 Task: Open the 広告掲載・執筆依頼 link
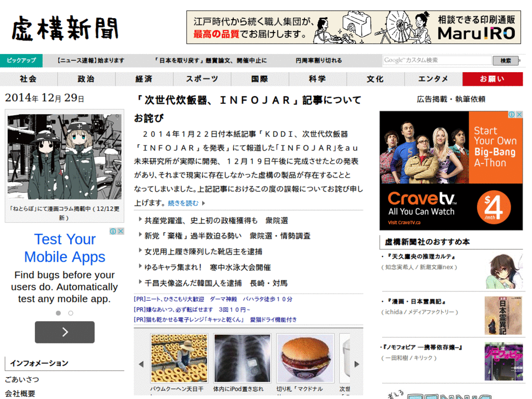tap(451, 99)
